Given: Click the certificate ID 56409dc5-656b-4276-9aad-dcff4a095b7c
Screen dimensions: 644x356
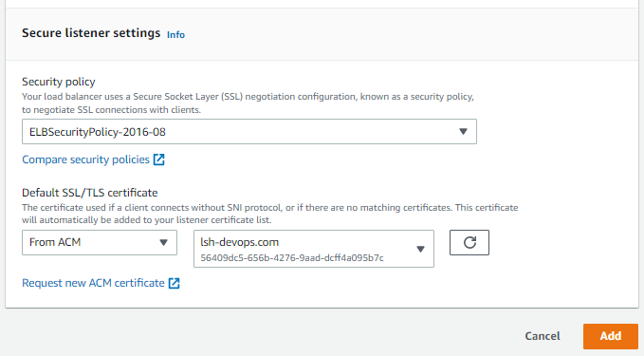Looking at the screenshot, I should coord(292,258).
